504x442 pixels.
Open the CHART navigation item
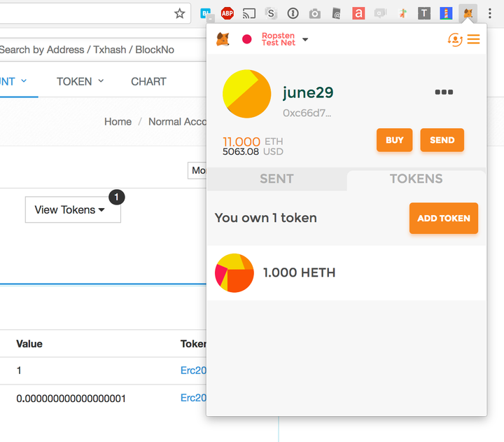coord(148,81)
